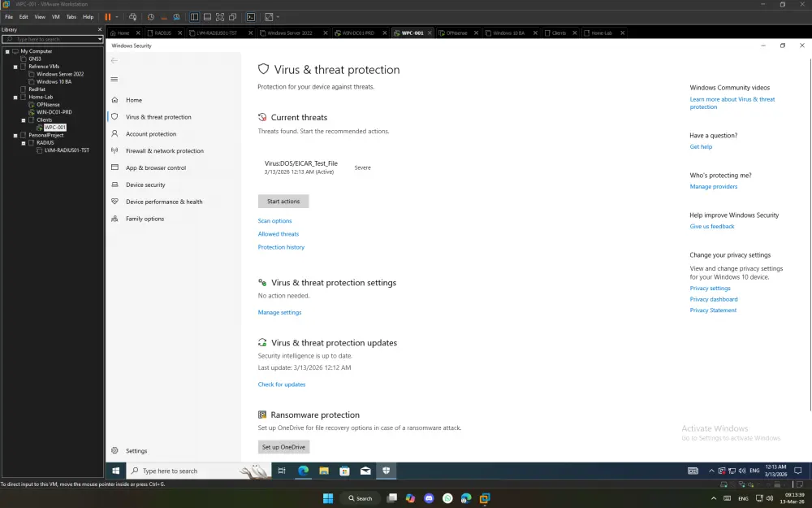Screen dimensions: 812x508
Task: Open the VM menu
Action: tap(55, 16)
